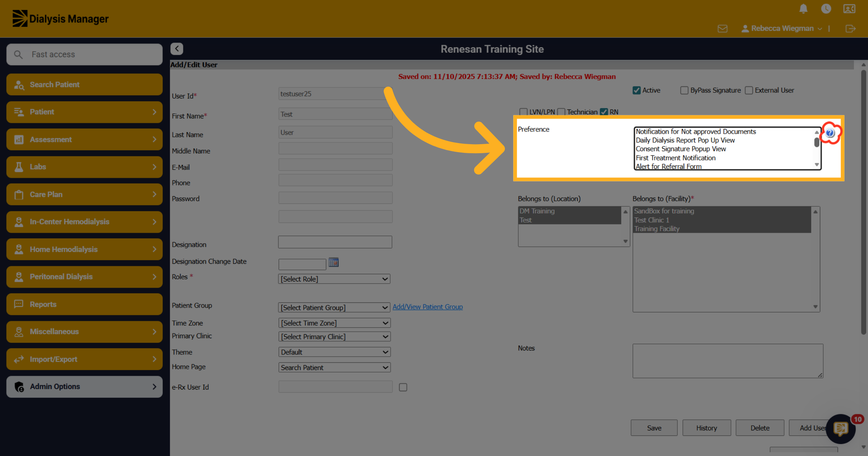Open the Patient sidebar menu
The image size is (868, 456).
[x=84, y=112]
